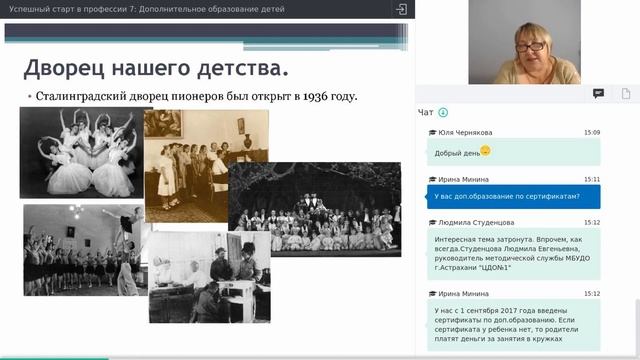This screenshot has height=360, width=640.
Task: Click the green playback progress bar at bottom
Action: [54, 358]
